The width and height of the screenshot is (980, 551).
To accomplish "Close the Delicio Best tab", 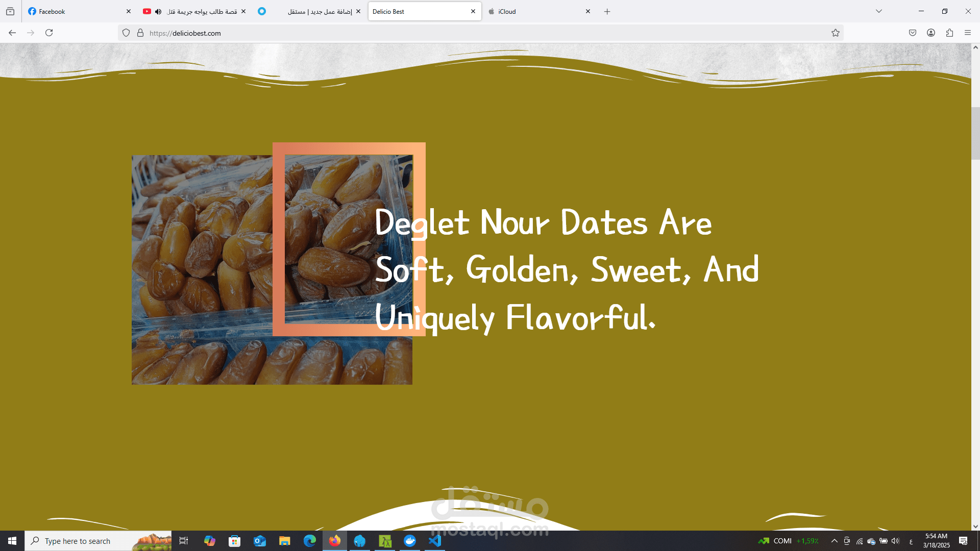I will pyautogui.click(x=473, y=11).
